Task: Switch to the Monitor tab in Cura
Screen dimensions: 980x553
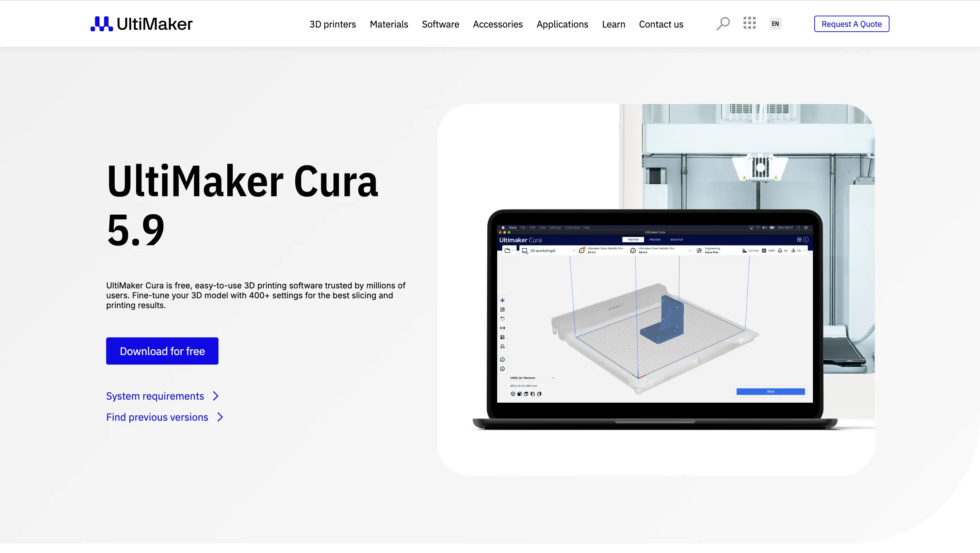Action: pyautogui.click(x=676, y=240)
